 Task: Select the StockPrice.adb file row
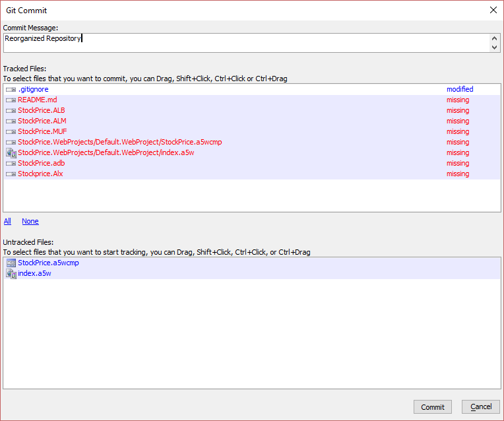[252, 163]
